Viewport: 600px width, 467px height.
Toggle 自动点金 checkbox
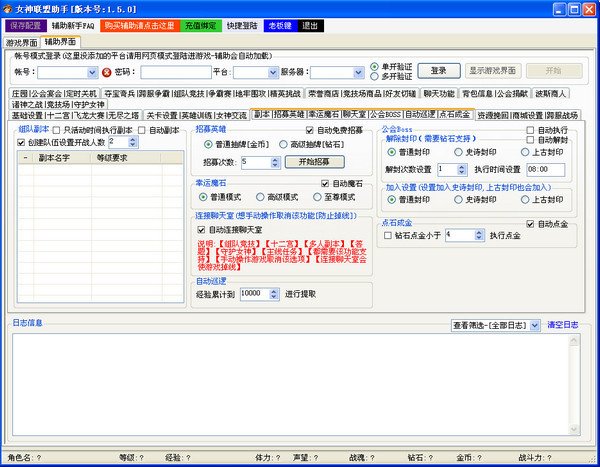click(x=530, y=224)
